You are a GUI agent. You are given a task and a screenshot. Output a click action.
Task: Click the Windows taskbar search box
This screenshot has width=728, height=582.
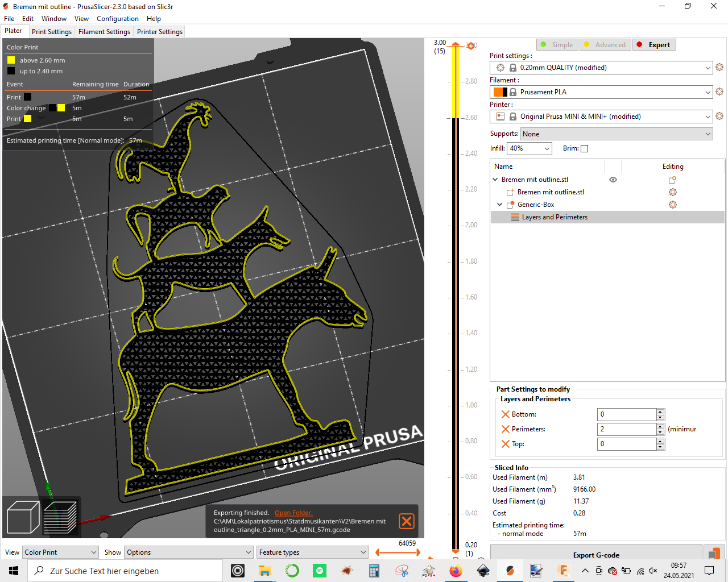(125, 571)
